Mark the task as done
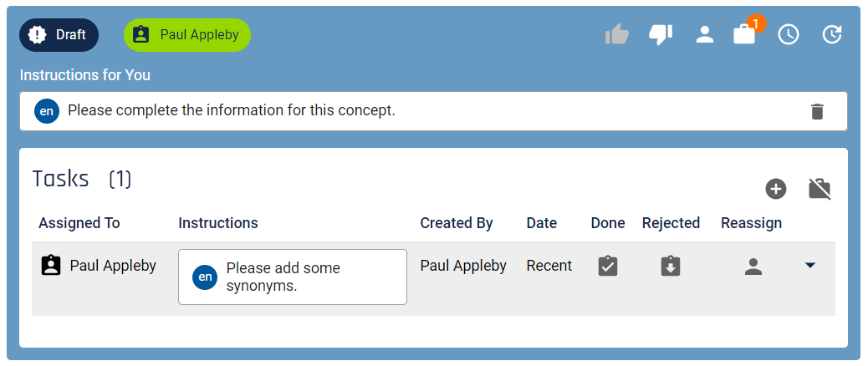This screenshot has width=868, height=366. (607, 266)
